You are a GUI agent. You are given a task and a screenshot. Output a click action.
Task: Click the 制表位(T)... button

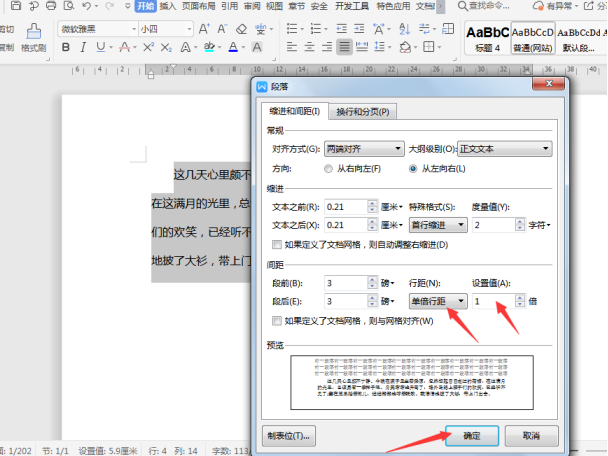(x=289, y=436)
